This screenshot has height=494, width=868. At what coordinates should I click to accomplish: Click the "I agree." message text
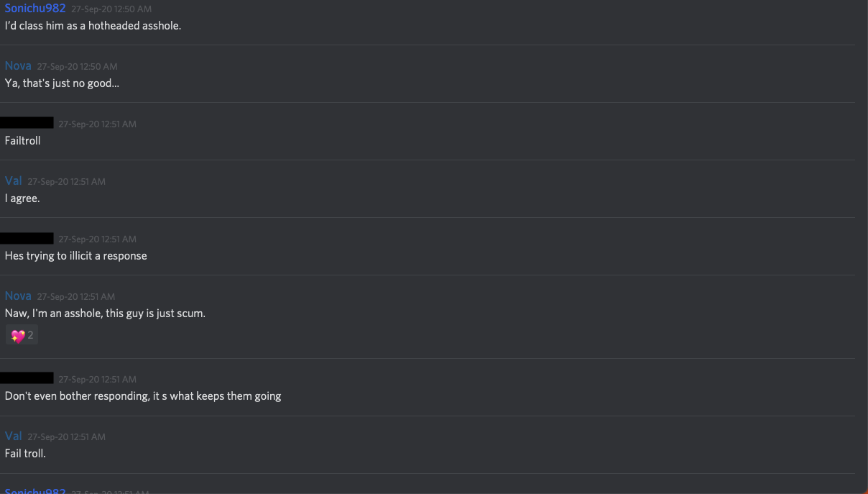pyautogui.click(x=22, y=198)
